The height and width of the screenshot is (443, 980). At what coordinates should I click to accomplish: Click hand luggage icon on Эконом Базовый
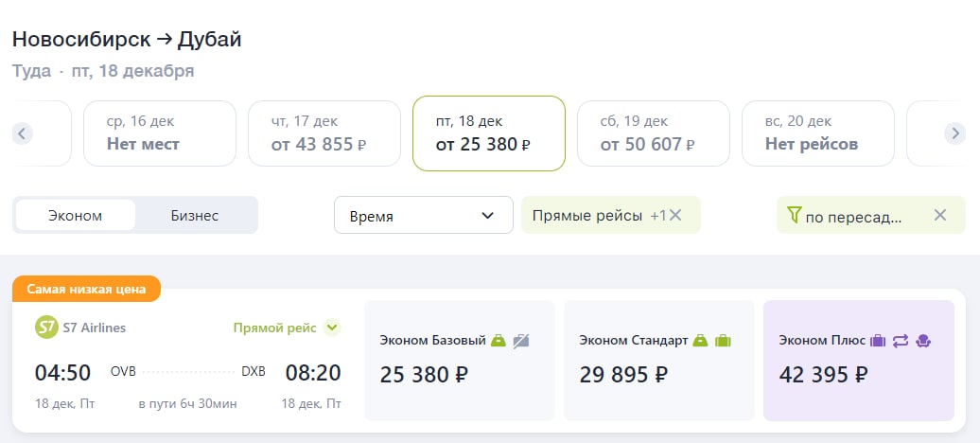[x=499, y=341]
